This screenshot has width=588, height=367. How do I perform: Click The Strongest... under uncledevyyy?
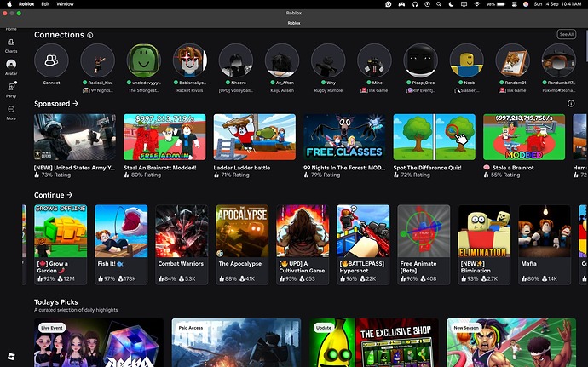[x=144, y=90]
